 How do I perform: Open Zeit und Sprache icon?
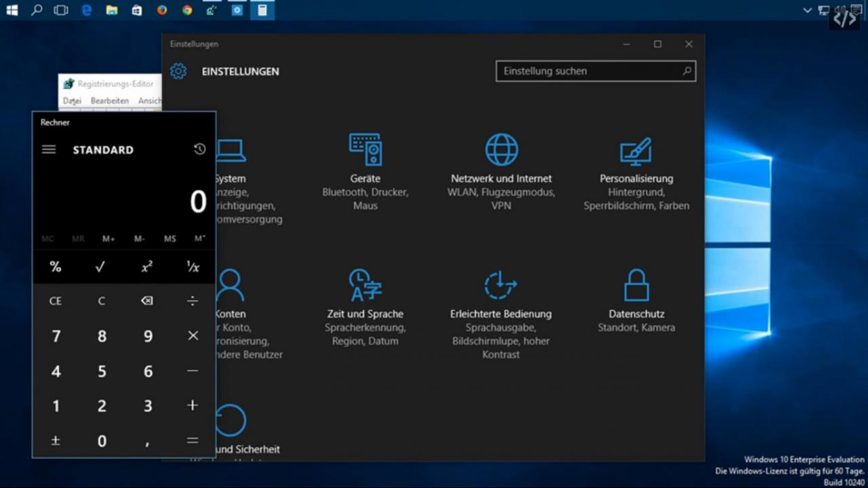[x=366, y=285]
